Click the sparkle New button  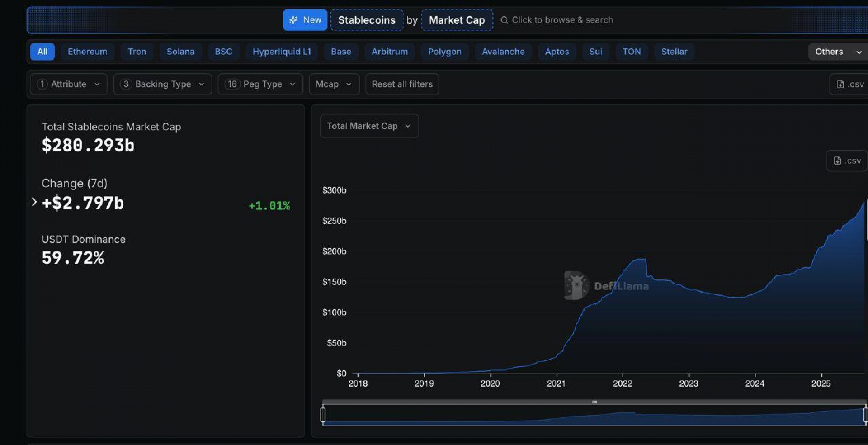click(x=305, y=20)
